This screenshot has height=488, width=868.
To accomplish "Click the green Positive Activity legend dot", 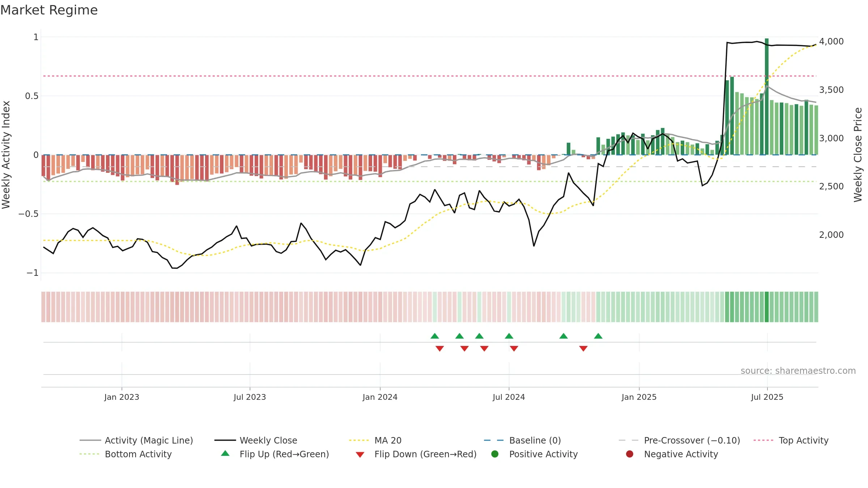I will (x=495, y=454).
